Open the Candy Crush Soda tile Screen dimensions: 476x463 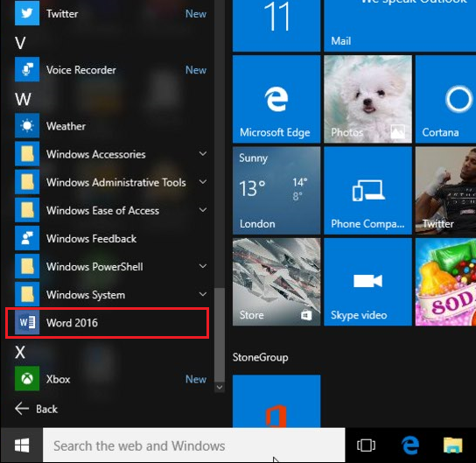pyautogui.click(x=445, y=282)
